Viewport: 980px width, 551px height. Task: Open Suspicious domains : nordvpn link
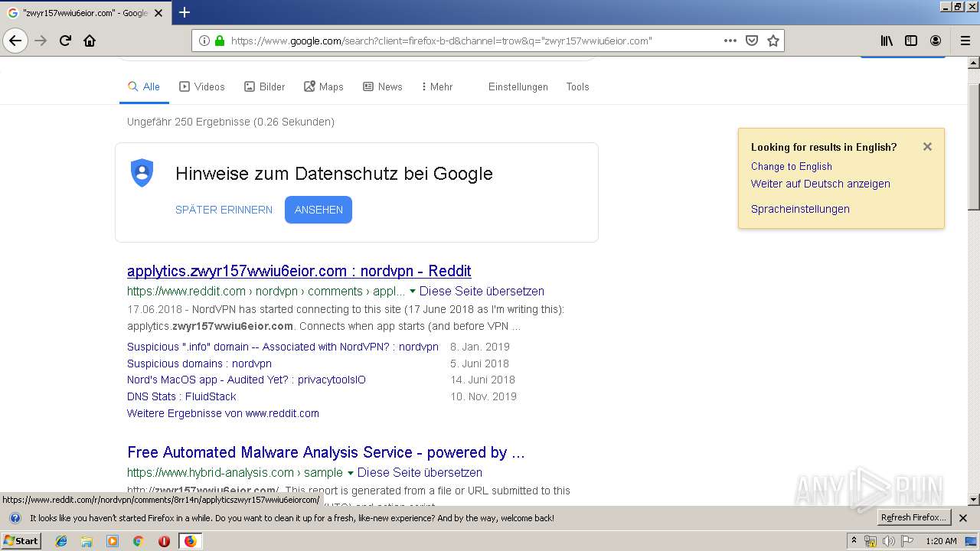[199, 364]
